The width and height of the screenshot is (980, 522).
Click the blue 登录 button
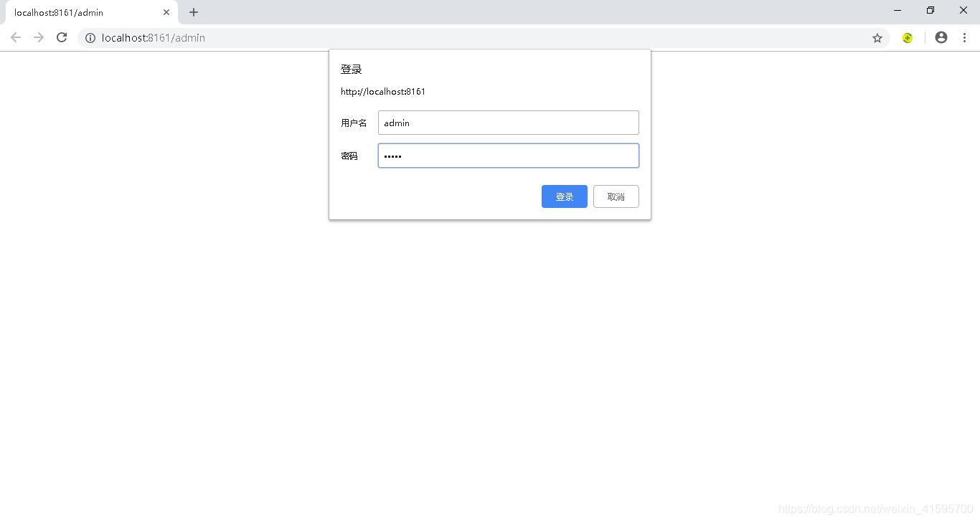point(564,196)
